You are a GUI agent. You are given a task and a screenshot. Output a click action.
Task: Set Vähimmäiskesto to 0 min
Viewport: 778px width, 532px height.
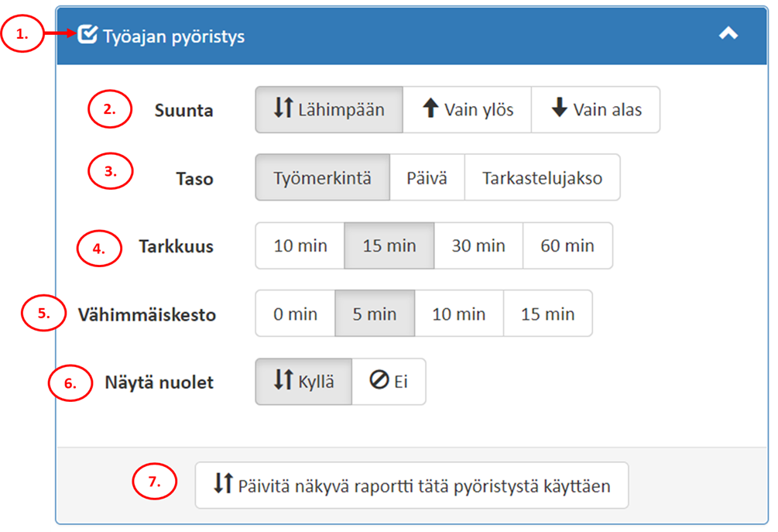(x=295, y=314)
